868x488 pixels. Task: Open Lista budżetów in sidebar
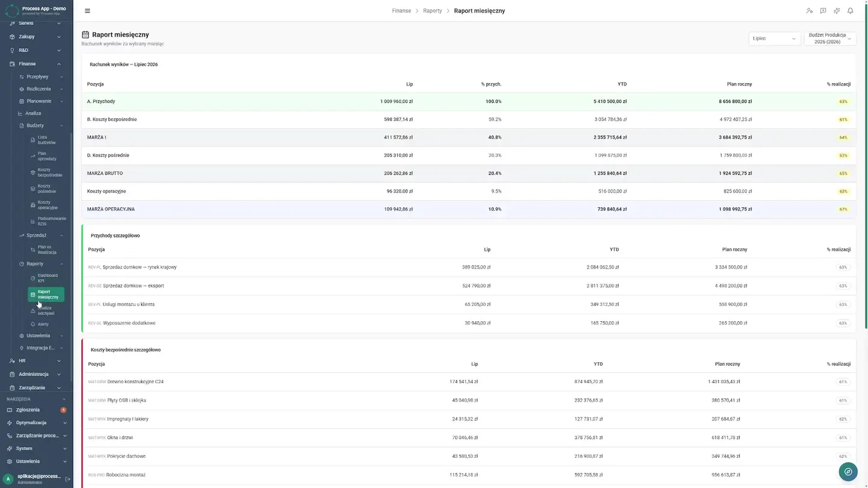tap(47, 140)
